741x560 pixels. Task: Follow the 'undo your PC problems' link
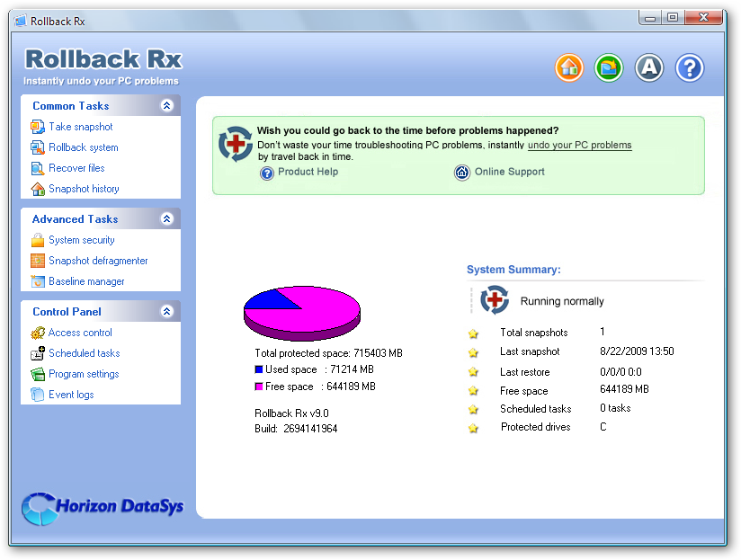point(579,145)
